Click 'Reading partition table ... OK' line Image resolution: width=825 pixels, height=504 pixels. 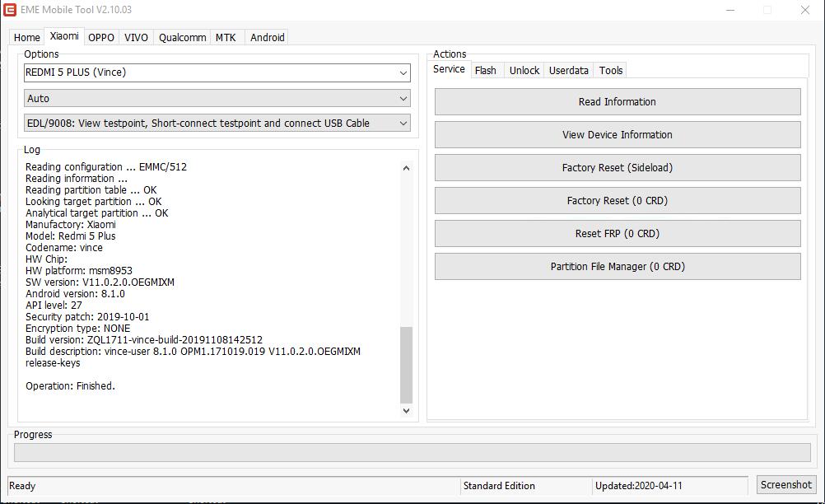91,190
